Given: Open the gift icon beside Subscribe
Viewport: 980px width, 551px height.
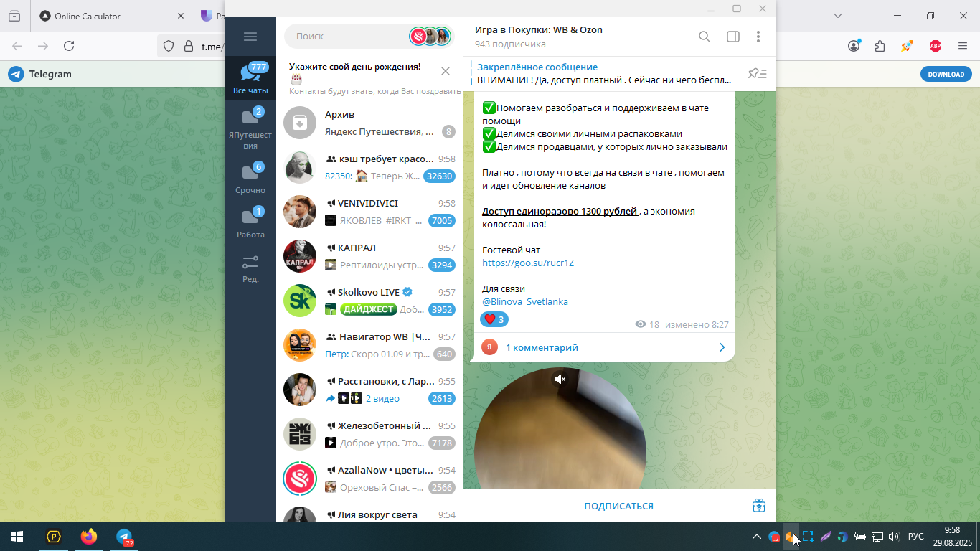Looking at the screenshot, I should 759,506.
